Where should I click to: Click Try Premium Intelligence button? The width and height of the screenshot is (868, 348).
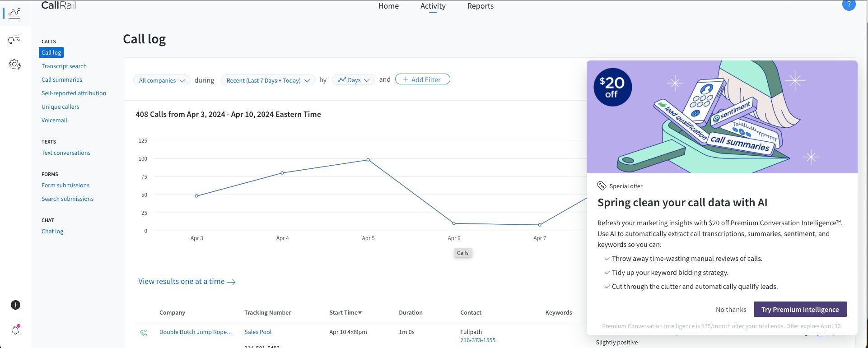[x=800, y=309]
